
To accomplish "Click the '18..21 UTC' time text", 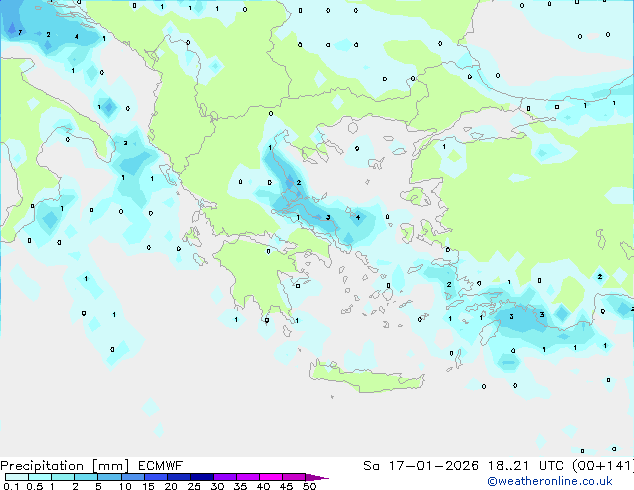I will click(x=528, y=466).
